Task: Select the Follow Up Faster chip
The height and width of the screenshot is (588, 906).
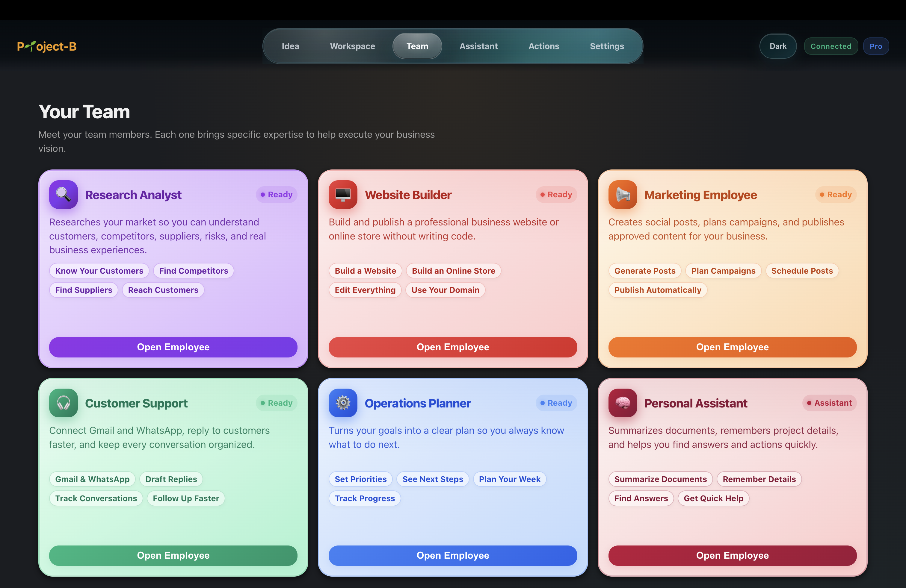Action: coord(186,498)
